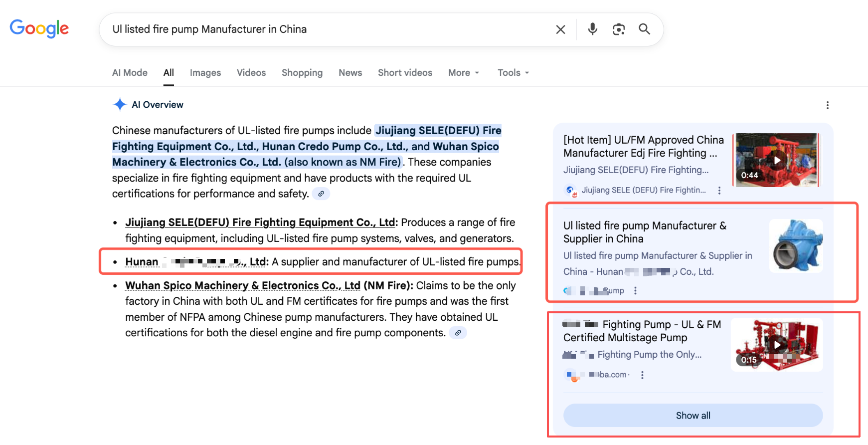The width and height of the screenshot is (868, 445).
Task: Switch to AI Mode tab
Action: (x=130, y=73)
